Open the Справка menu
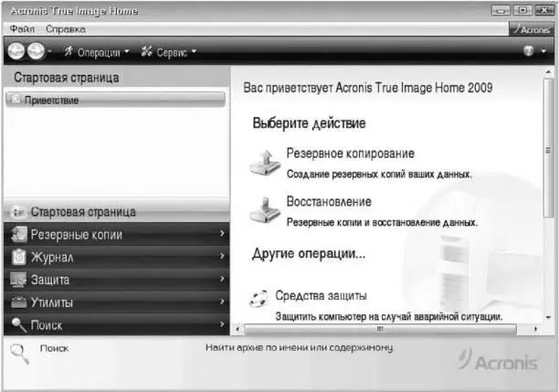Screen dimensions: 559x392 66,29
